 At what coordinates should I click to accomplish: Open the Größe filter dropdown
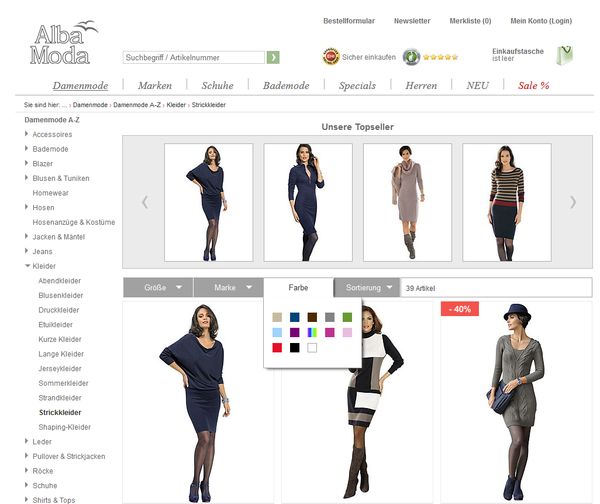[x=158, y=288]
